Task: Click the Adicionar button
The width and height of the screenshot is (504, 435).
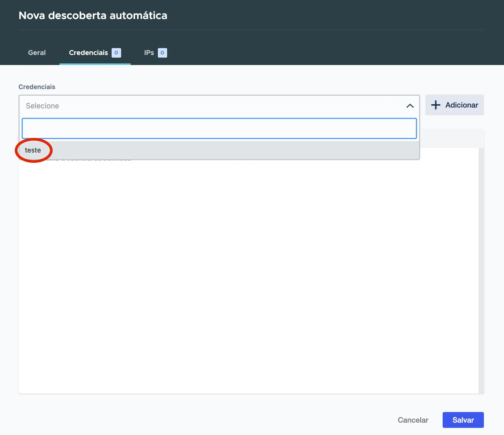Action: [x=455, y=105]
